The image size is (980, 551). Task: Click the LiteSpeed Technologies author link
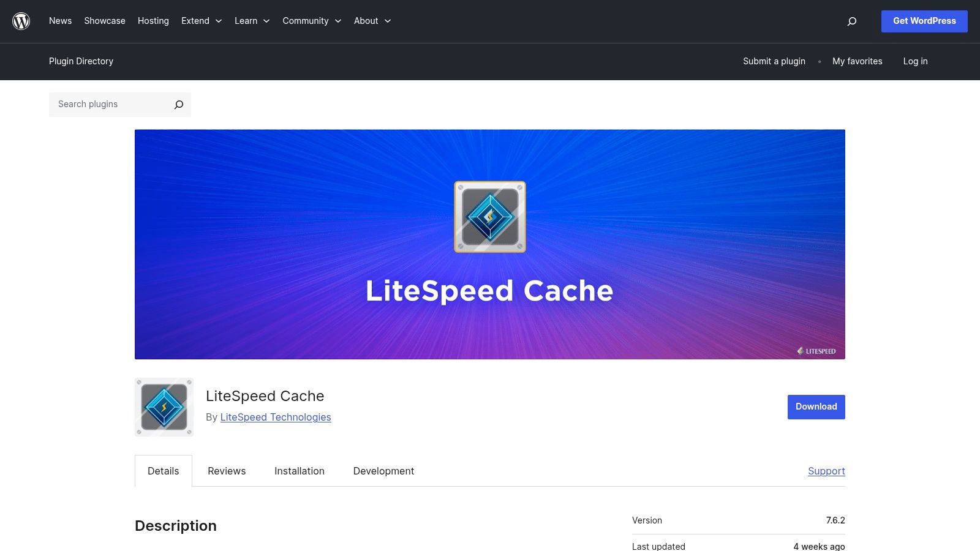pyautogui.click(x=276, y=417)
